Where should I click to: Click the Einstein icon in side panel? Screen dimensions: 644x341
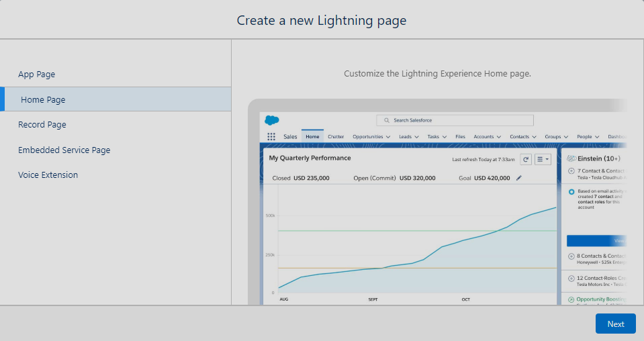pyautogui.click(x=571, y=158)
